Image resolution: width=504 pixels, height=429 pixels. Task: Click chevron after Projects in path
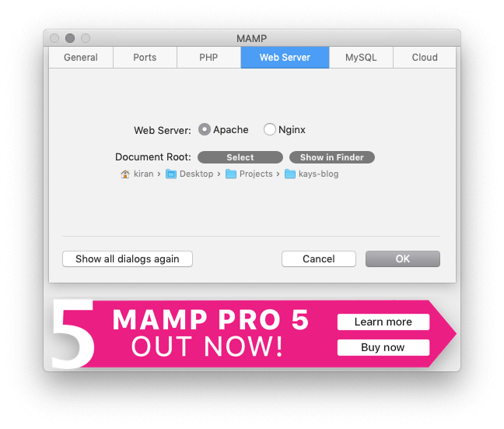click(x=278, y=174)
